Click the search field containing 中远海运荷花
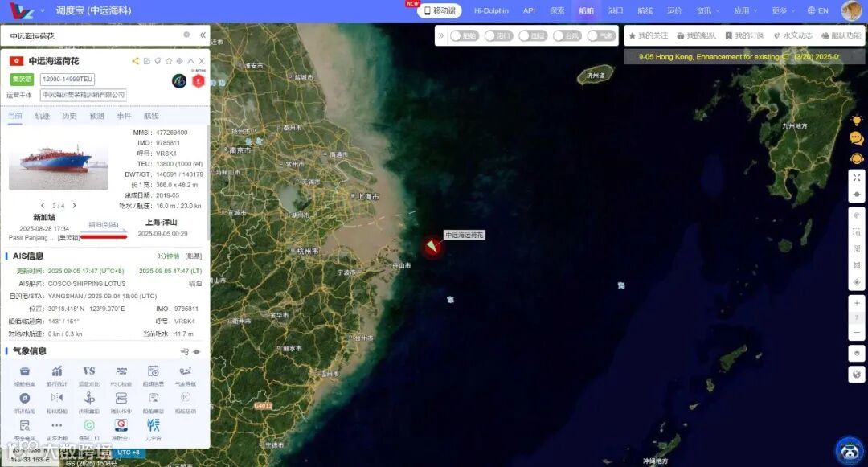This screenshot has height=467, width=868. point(94,35)
